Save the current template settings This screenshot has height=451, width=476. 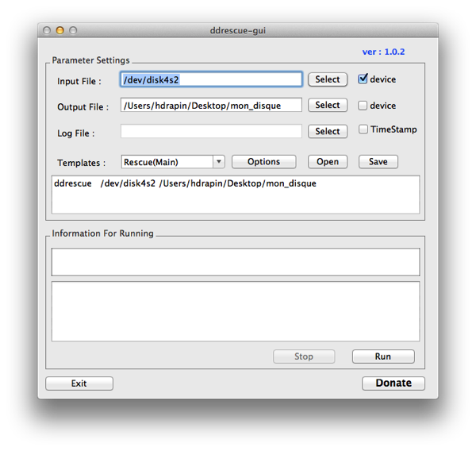pyautogui.click(x=378, y=162)
